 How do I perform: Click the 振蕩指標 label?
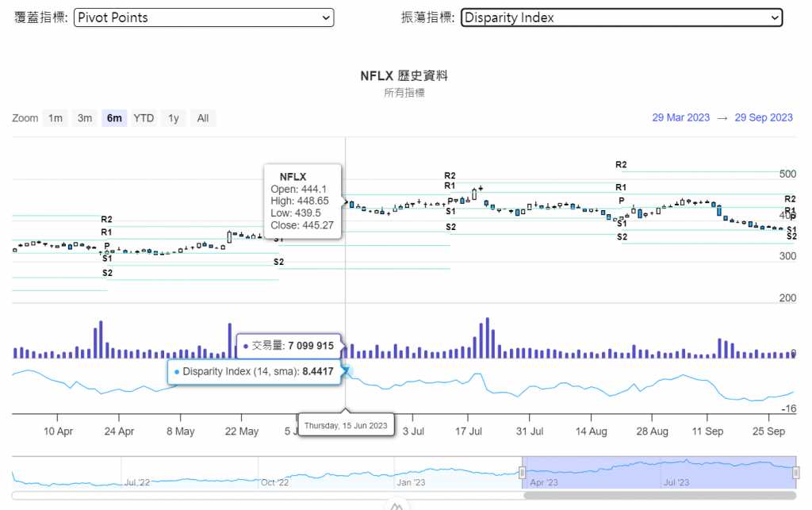click(x=427, y=17)
